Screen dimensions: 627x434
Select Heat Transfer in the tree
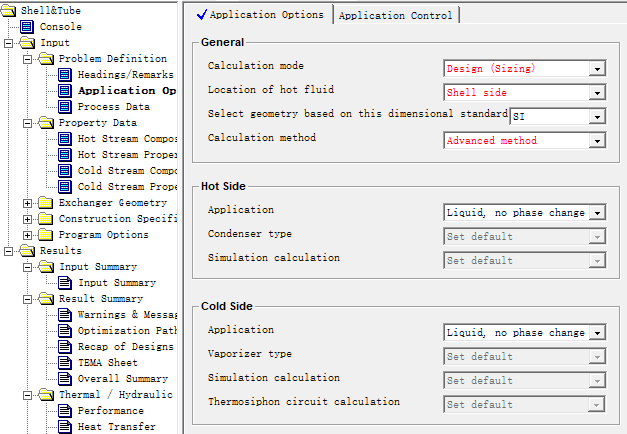point(116,427)
